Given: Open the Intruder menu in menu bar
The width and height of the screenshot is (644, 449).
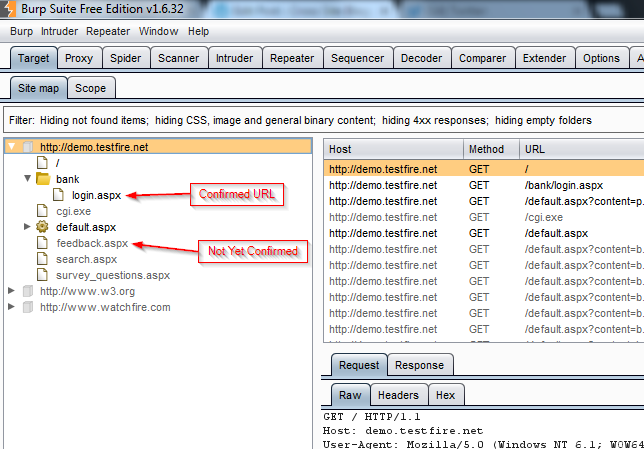Looking at the screenshot, I should click(58, 31).
